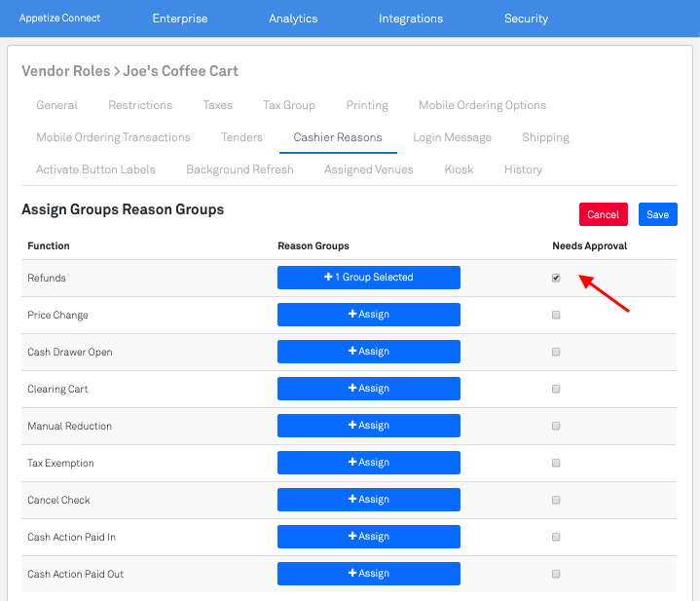Go to Vendor Roles breadcrumb
700x601 pixels.
pos(64,71)
